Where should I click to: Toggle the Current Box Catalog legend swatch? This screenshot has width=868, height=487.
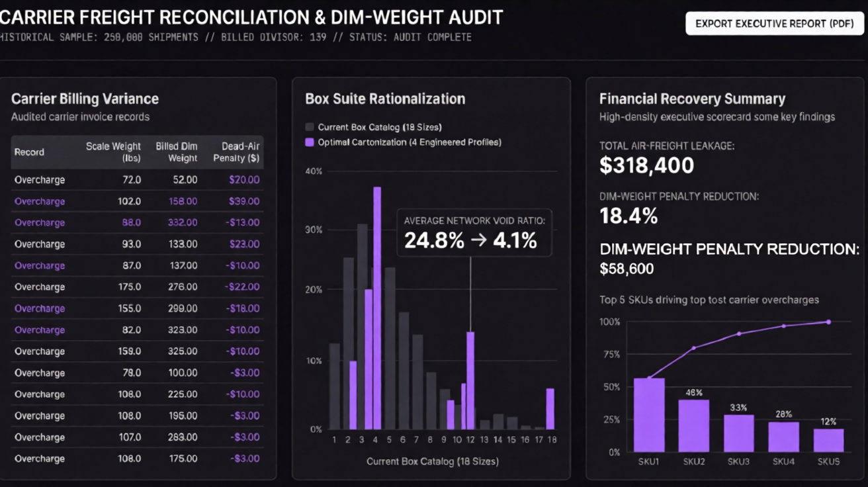309,127
